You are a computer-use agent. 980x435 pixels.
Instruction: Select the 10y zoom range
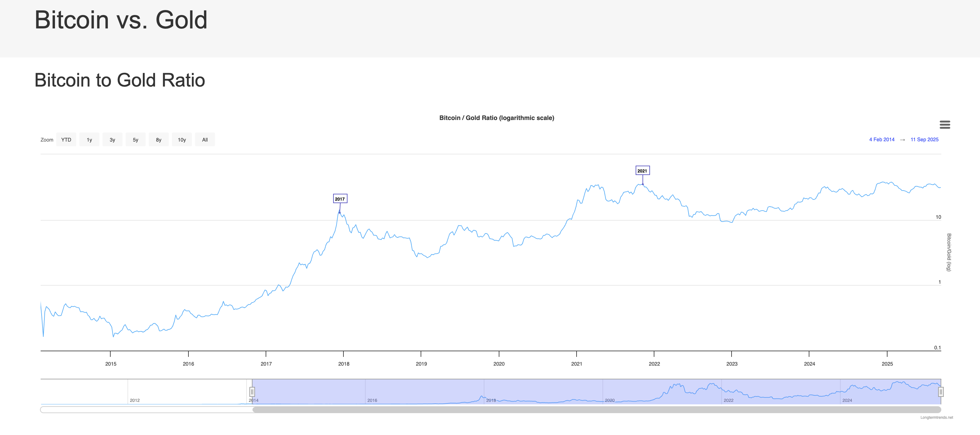(x=182, y=140)
